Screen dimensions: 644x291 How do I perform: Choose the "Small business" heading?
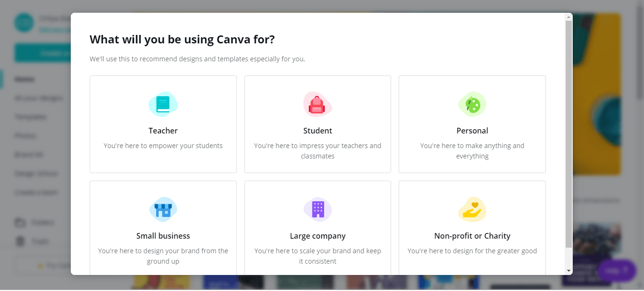pos(163,236)
